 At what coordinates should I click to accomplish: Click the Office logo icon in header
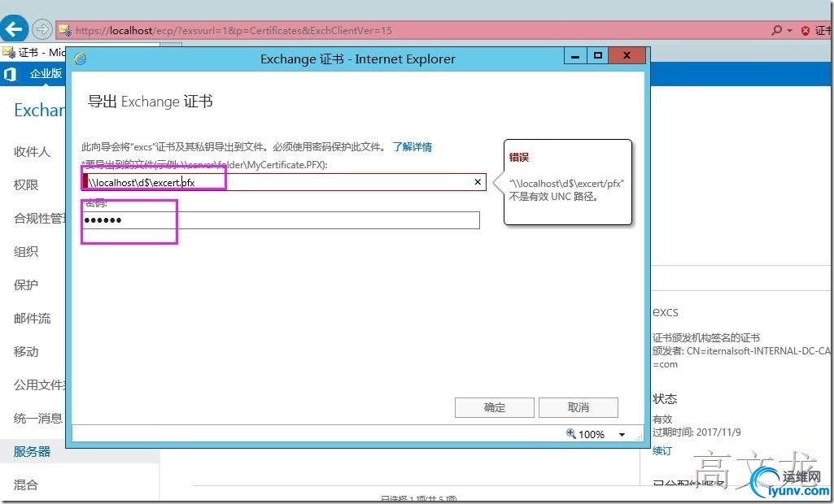[10, 74]
